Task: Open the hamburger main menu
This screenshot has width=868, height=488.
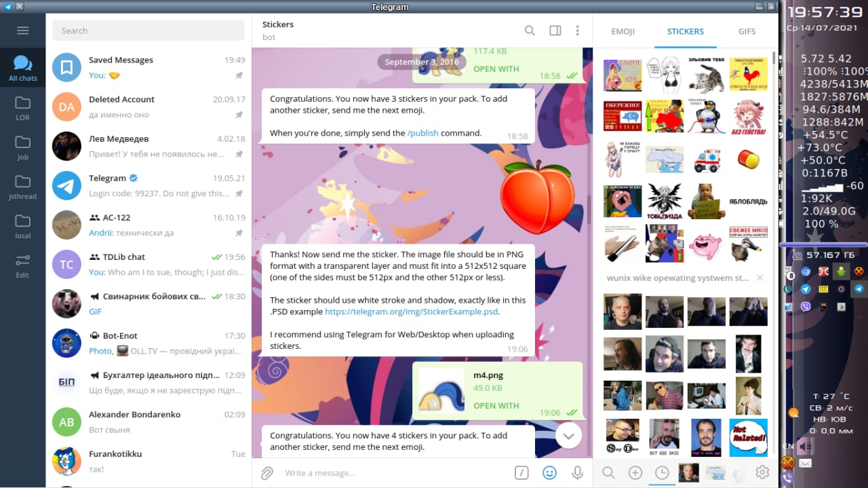Action: pos(22,31)
